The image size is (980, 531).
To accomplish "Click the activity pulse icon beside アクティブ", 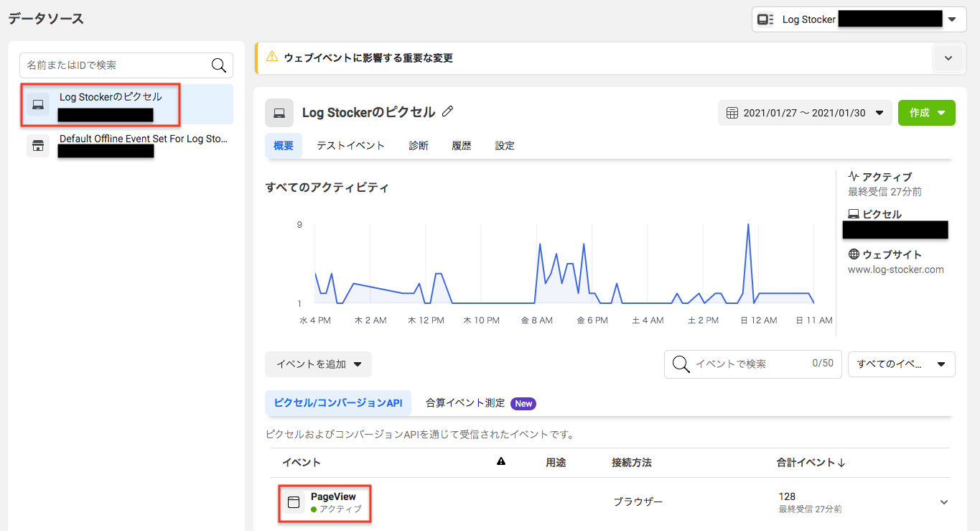I will pyautogui.click(x=854, y=176).
